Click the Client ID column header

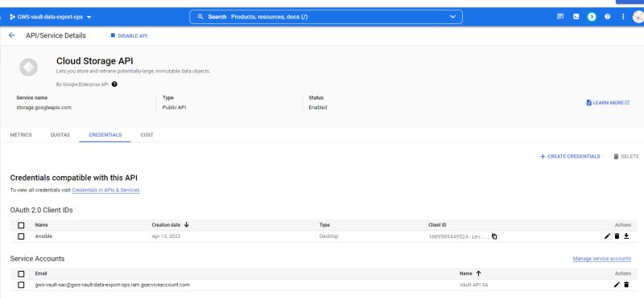tap(437, 225)
